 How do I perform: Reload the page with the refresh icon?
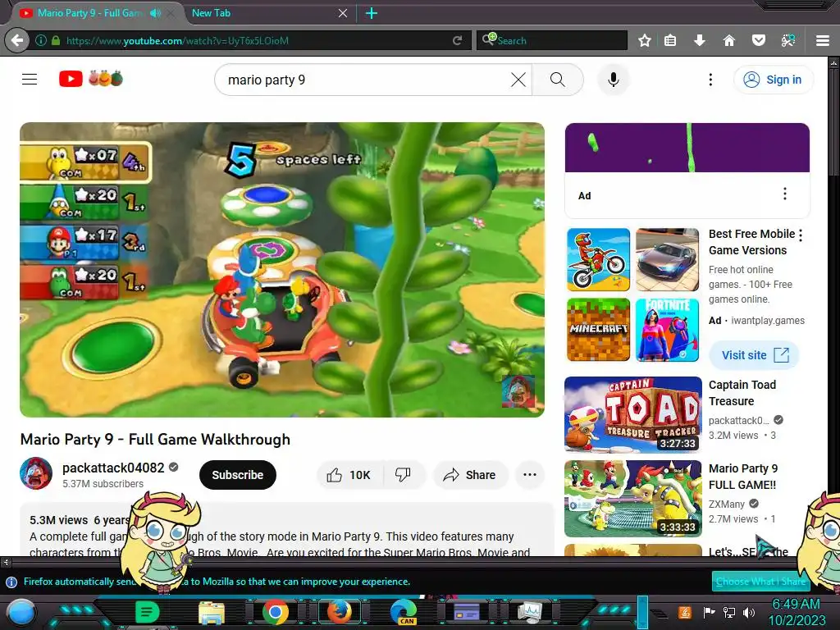tap(457, 41)
